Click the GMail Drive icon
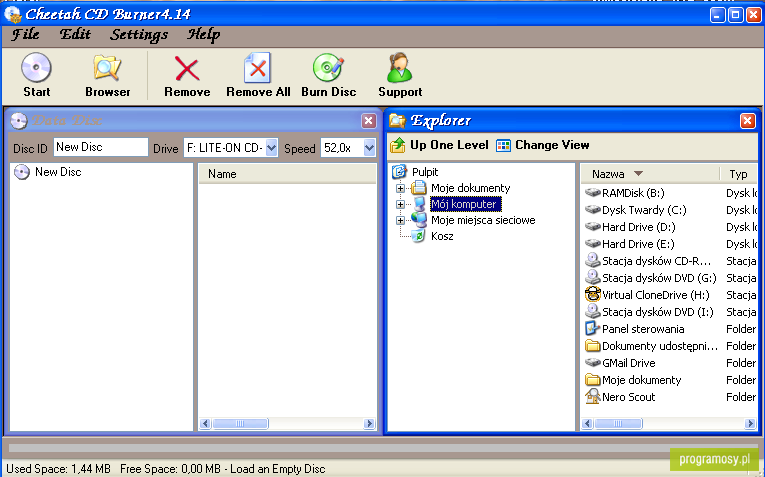The height and width of the screenshot is (477, 765). (592, 363)
